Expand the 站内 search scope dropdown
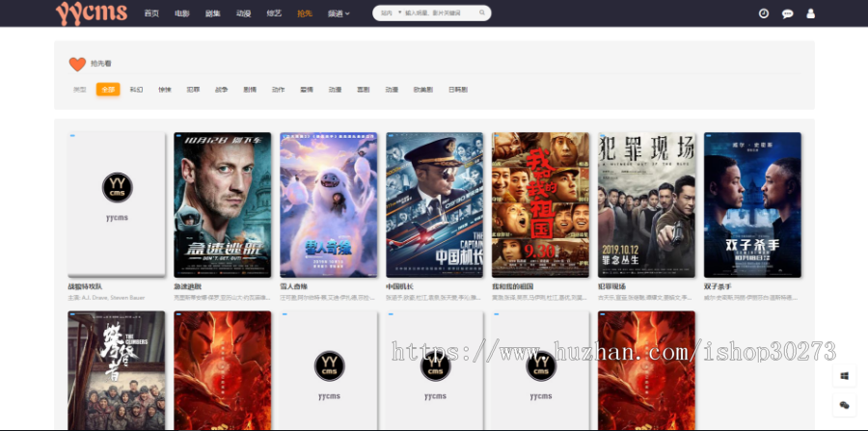This screenshot has width=868, height=431. [x=391, y=13]
